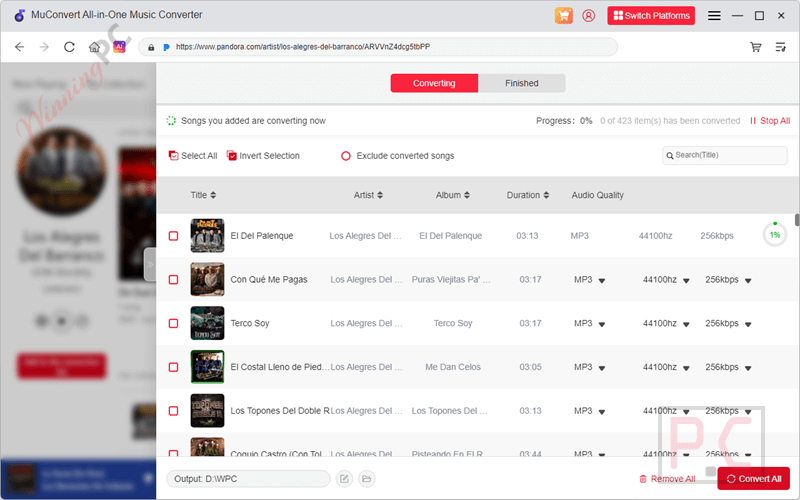Check the Terco Soy song

pos(173,323)
